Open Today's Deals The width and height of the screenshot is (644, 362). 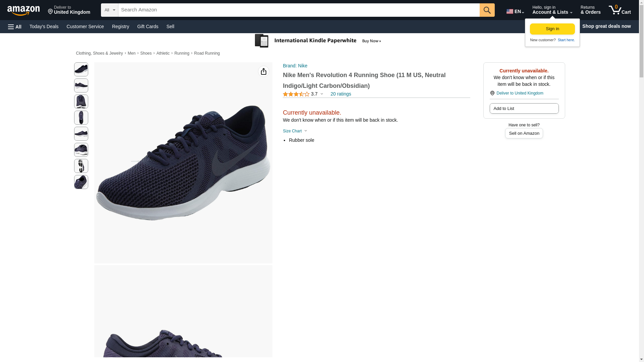tap(44, 26)
